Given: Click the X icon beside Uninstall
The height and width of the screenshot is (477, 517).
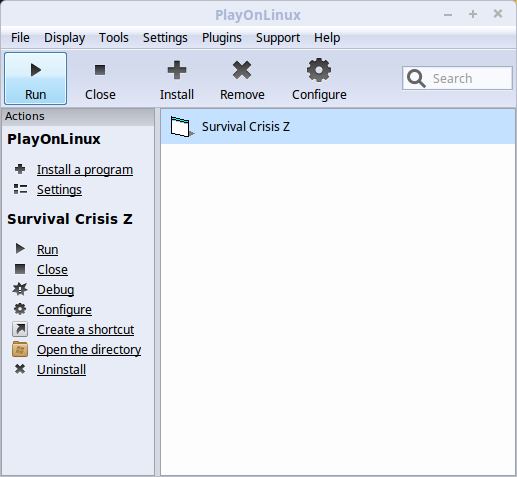Looking at the screenshot, I should 20,369.
